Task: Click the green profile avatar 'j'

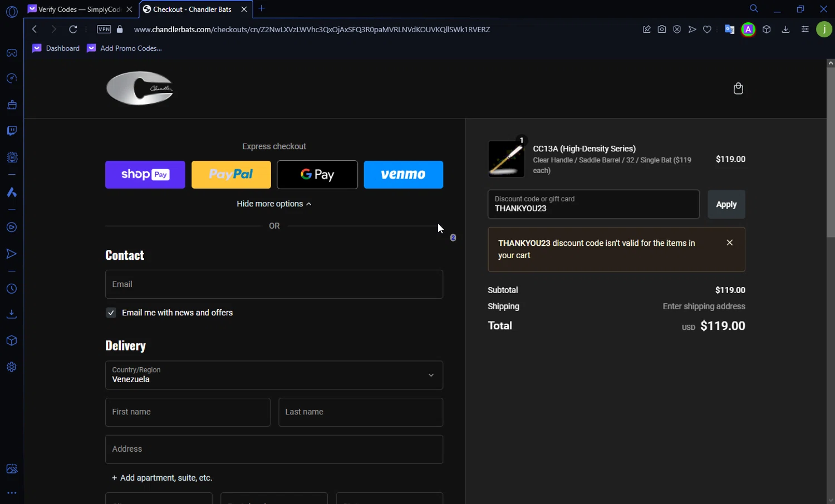Action: [824, 29]
